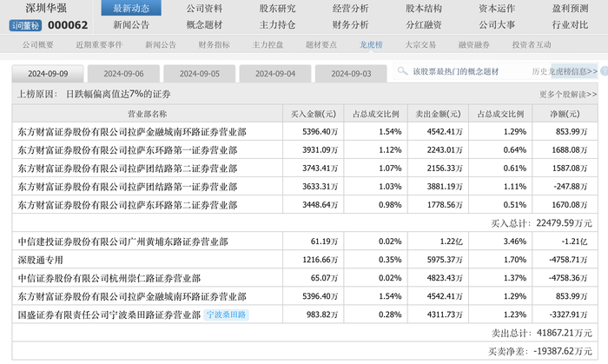
Task: Click the 买入总计 22479.59万元 total
Action: [x=541, y=223]
